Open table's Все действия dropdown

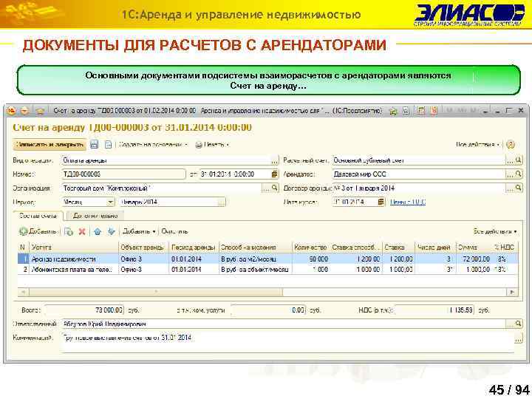coord(495,231)
